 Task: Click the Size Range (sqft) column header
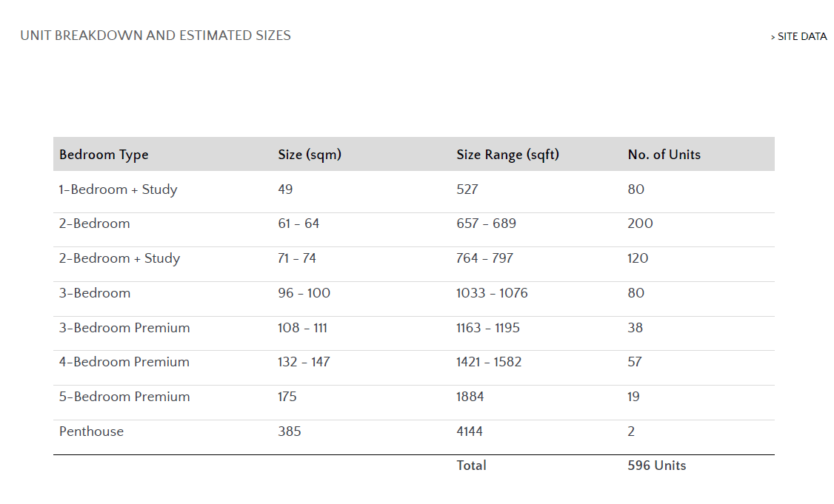507,155
